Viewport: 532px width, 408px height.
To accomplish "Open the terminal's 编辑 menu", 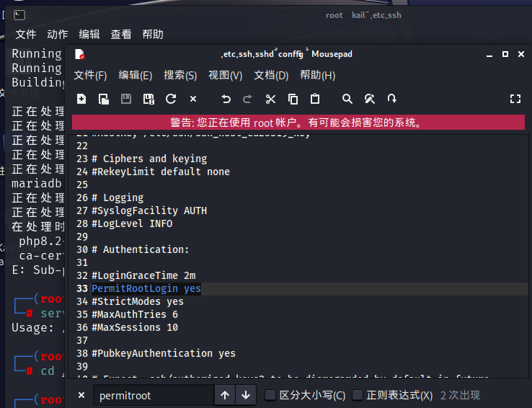I will click(89, 35).
